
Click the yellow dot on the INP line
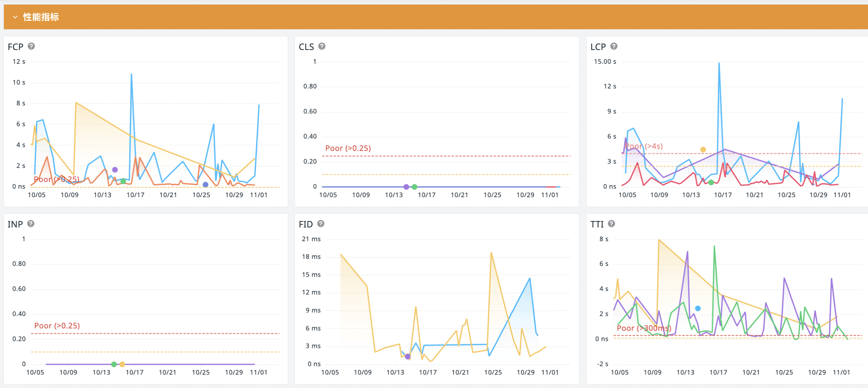pos(122,364)
